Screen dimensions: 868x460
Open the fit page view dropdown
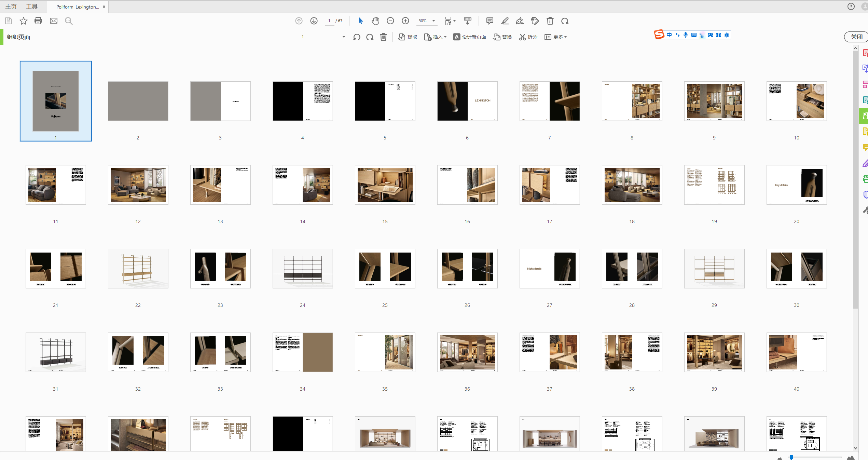pyautogui.click(x=450, y=21)
